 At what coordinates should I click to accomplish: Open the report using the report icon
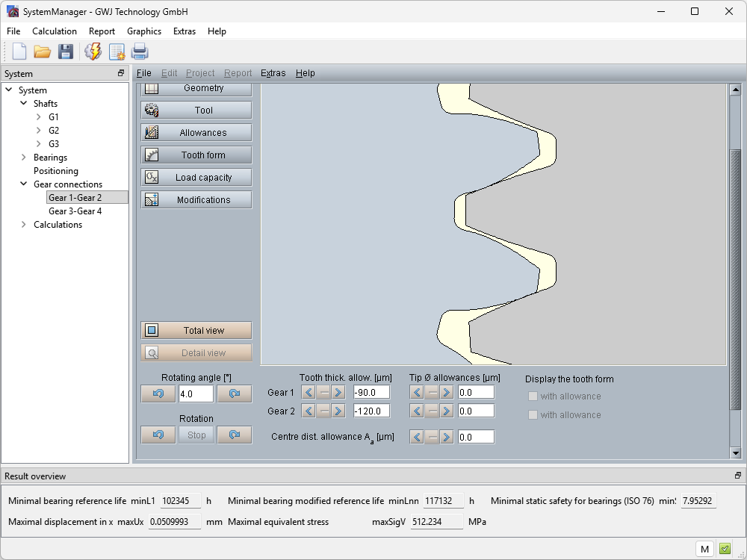[117, 52]
